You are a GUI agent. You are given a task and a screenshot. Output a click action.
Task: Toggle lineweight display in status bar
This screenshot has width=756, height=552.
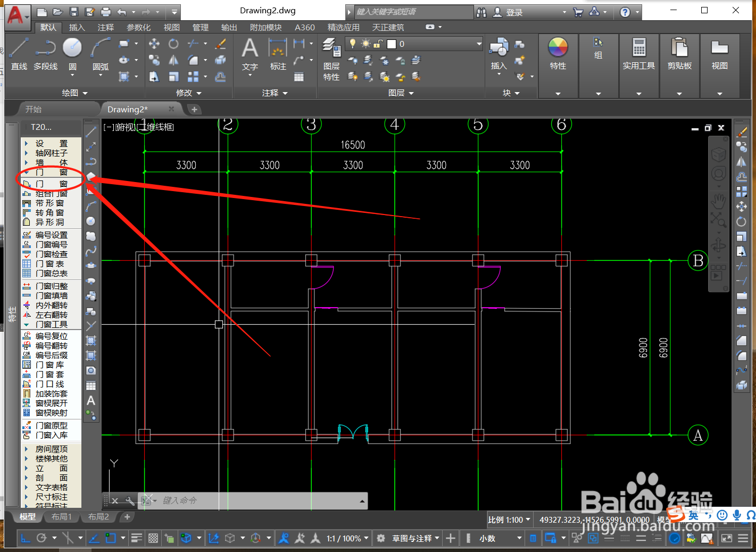click(x=137, y=538)
